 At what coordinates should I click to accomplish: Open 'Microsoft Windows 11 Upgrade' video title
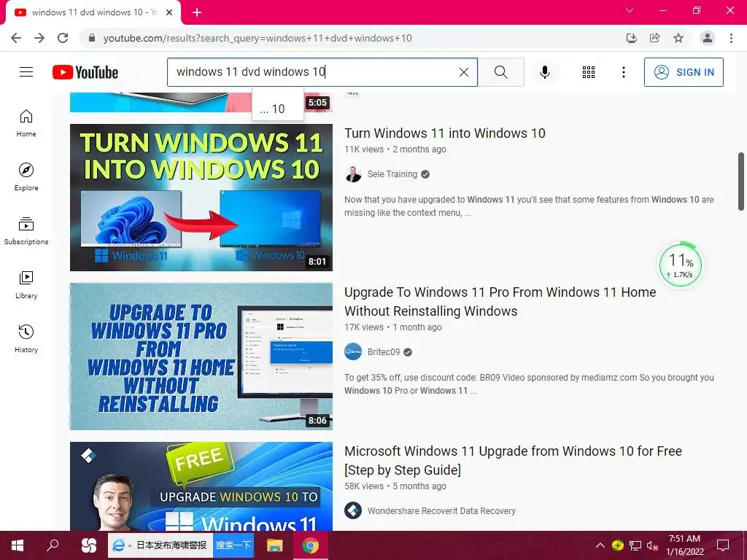(513, 461)
